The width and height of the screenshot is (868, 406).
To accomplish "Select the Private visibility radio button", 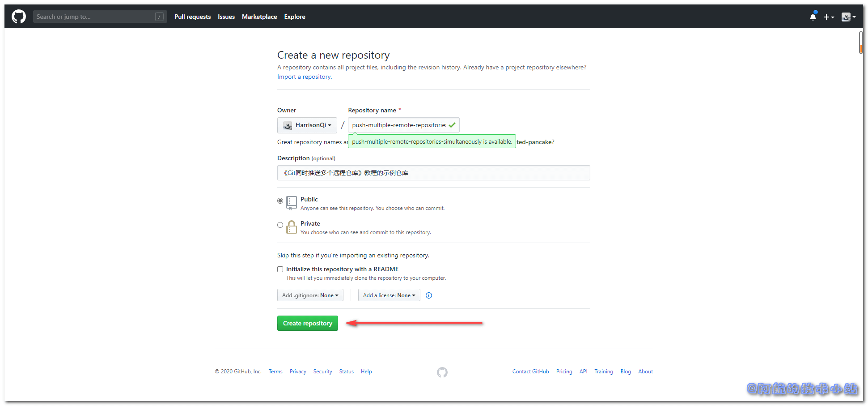I will coord(280,225).
